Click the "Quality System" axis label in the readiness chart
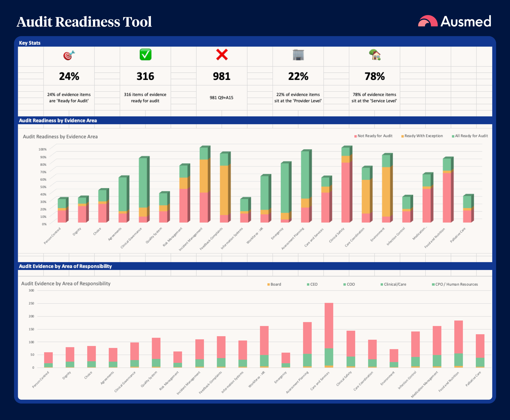 pyautogui.click(x=154, y=235)
